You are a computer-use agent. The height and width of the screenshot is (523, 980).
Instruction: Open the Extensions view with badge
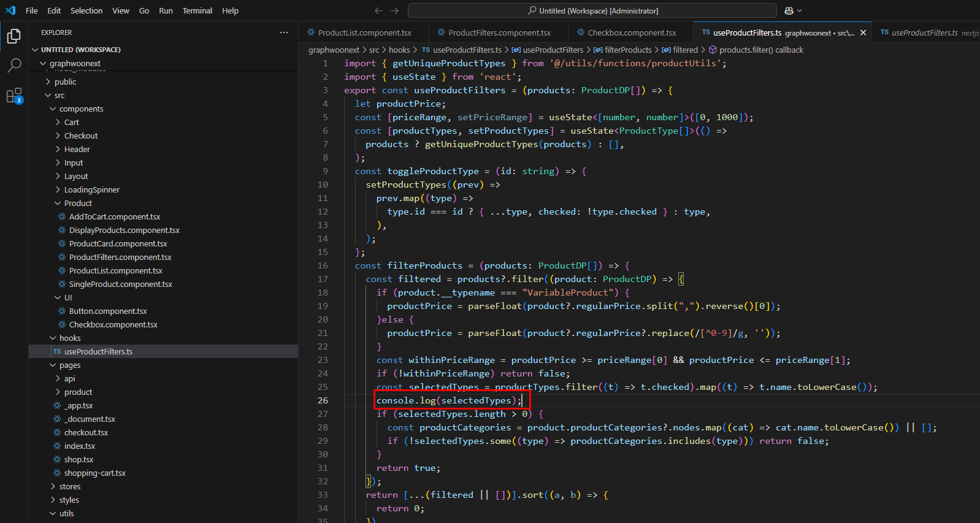coord(13,96)
